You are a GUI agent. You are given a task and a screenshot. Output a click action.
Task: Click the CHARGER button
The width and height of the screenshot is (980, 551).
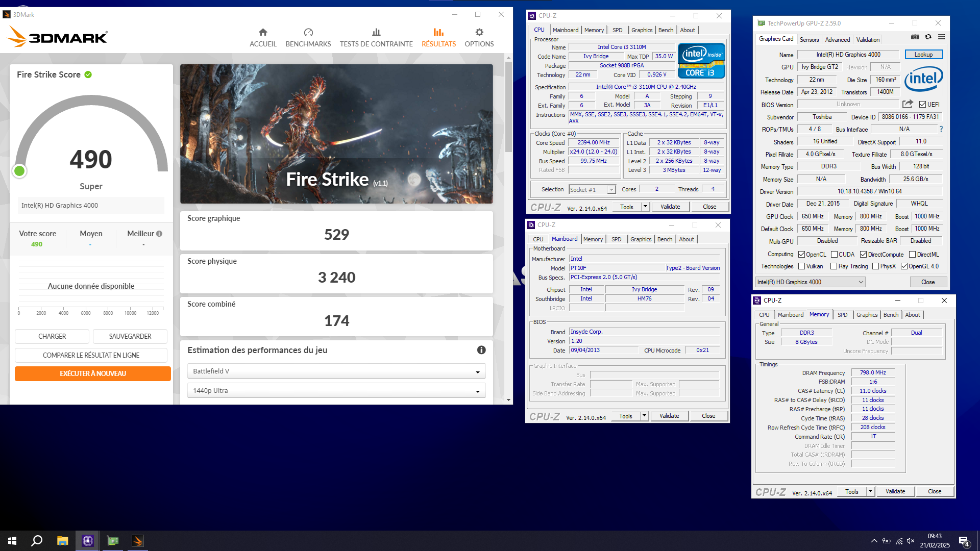(52, 337)
